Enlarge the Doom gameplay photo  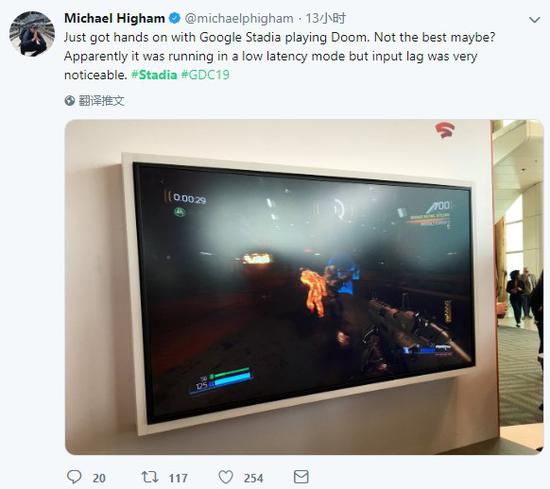click(304, 287)
